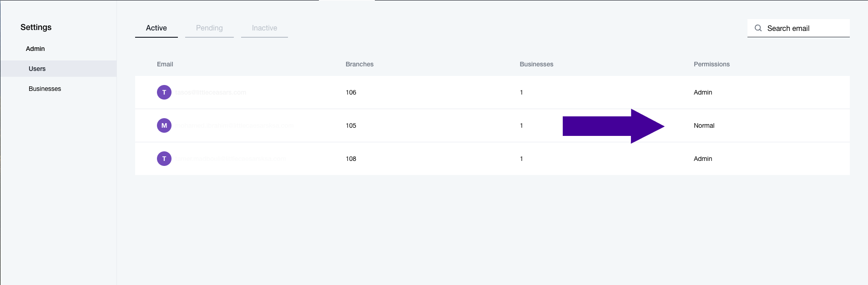Click the search magnifier icon
The image size is (868, 285).
tap(758, 28)
